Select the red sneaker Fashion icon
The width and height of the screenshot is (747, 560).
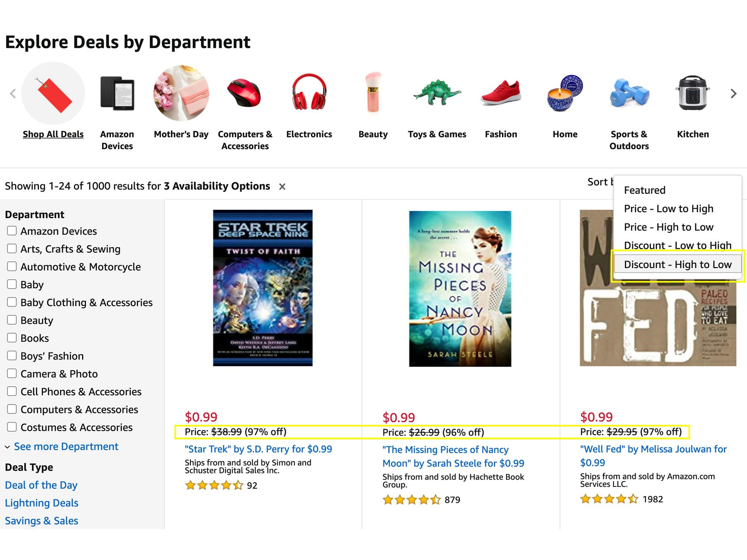[501, 93]
